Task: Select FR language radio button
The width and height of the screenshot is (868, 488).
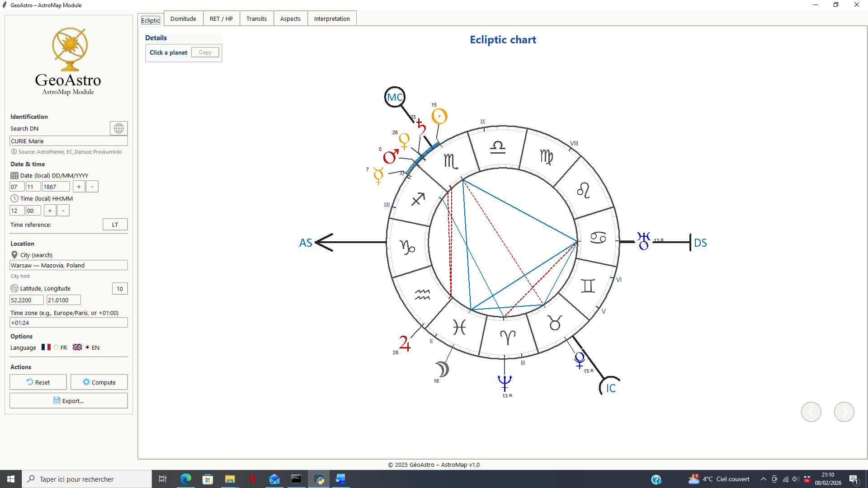Action: 57,347
